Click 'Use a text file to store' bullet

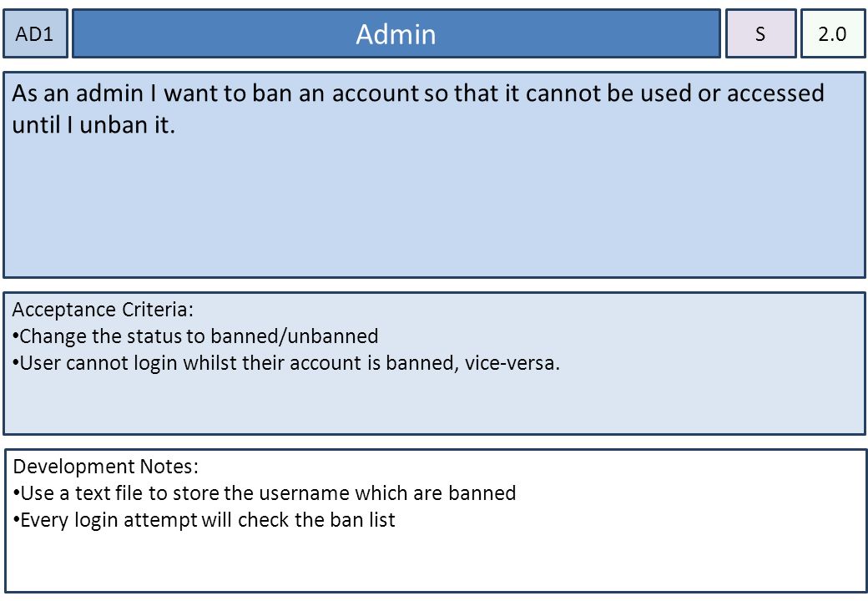(265, 493)
